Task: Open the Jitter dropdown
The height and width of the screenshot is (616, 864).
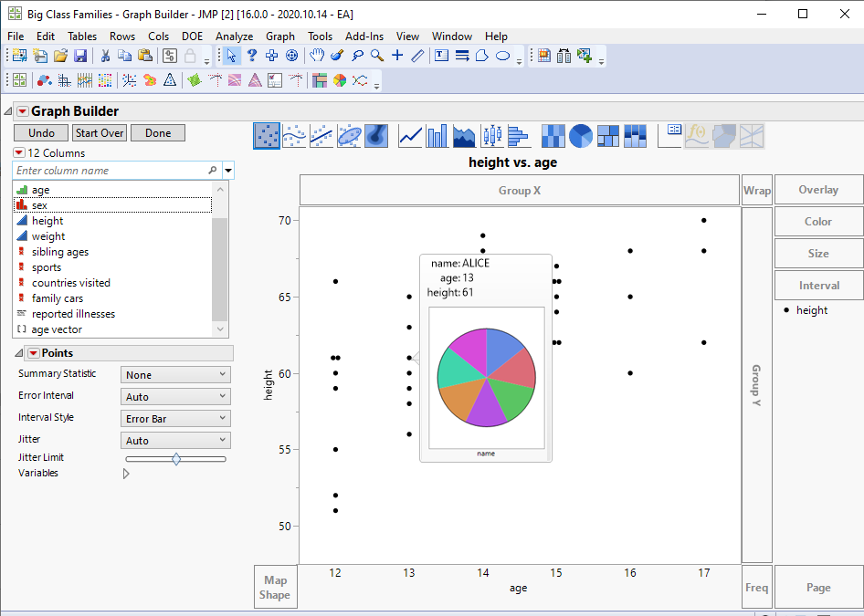Action: [x=175, y=441]
